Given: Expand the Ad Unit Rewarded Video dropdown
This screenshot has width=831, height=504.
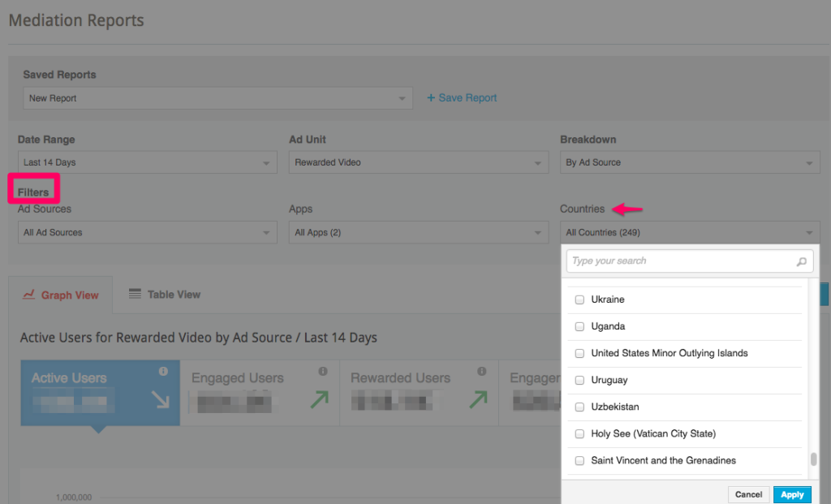Looking at the screenshot, I should [x=418, y=162].
